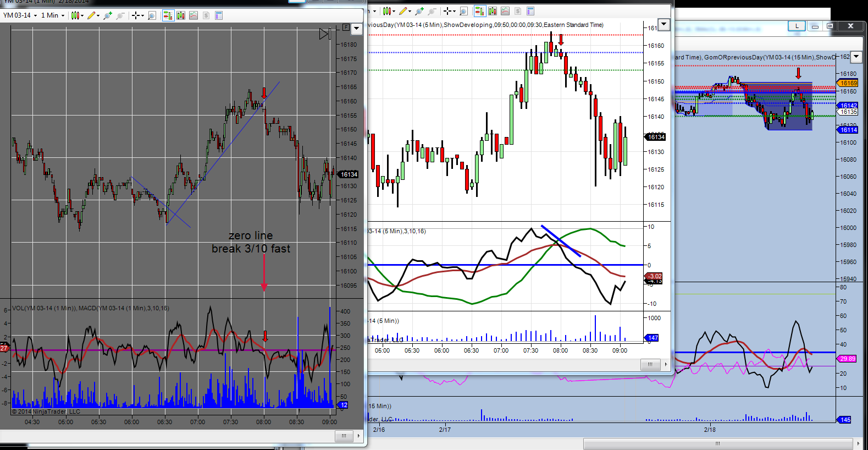Open the price axis dropdown on 15 Min chart

click(856, 57)
